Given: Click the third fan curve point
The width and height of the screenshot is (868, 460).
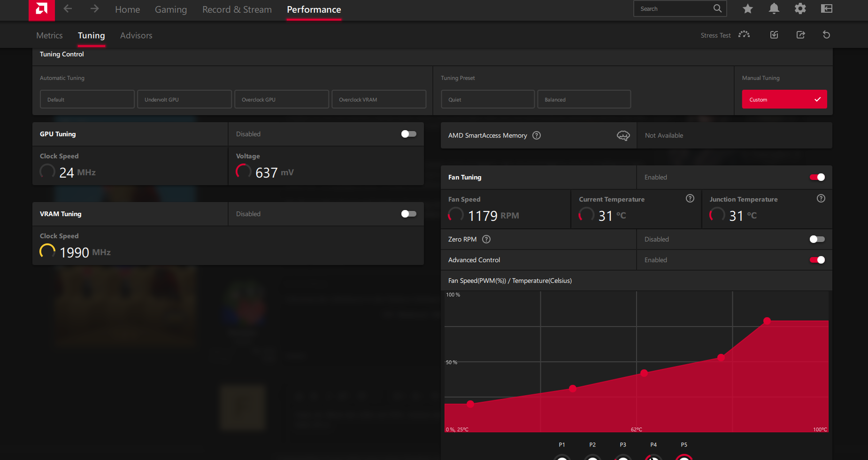Looking at the screenshot, I should (644, 373).
